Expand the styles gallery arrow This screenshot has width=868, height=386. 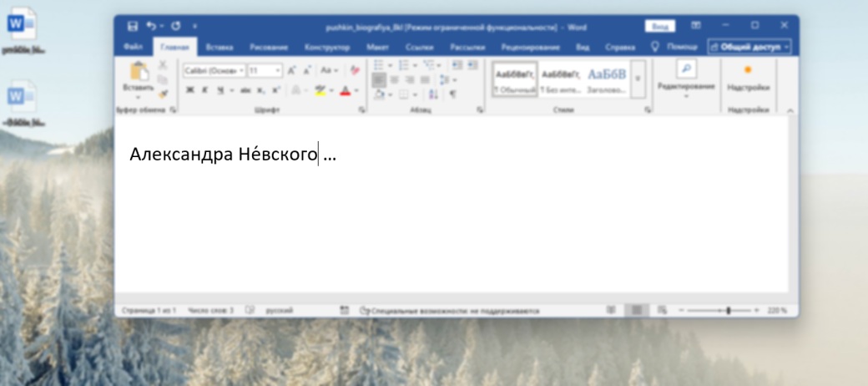pos(638,80)
